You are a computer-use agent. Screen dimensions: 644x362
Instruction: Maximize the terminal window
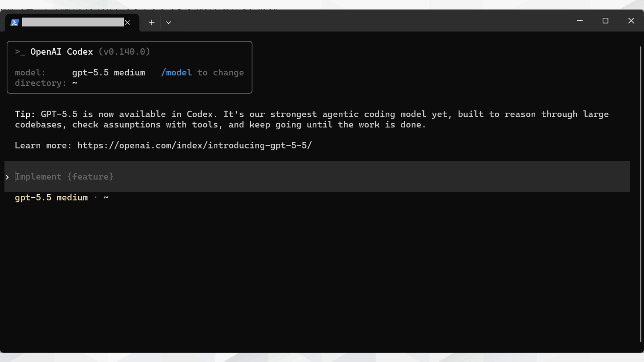(605, 21)
